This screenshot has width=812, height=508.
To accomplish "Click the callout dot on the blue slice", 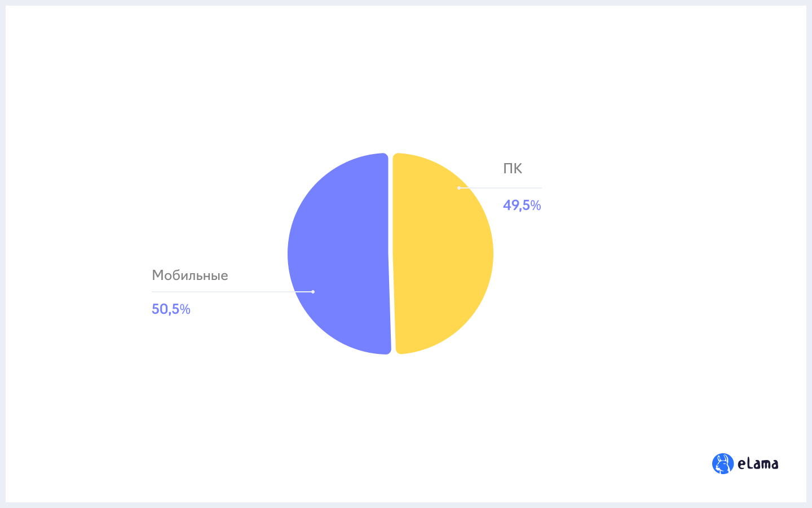I will [x=313, y=292].
